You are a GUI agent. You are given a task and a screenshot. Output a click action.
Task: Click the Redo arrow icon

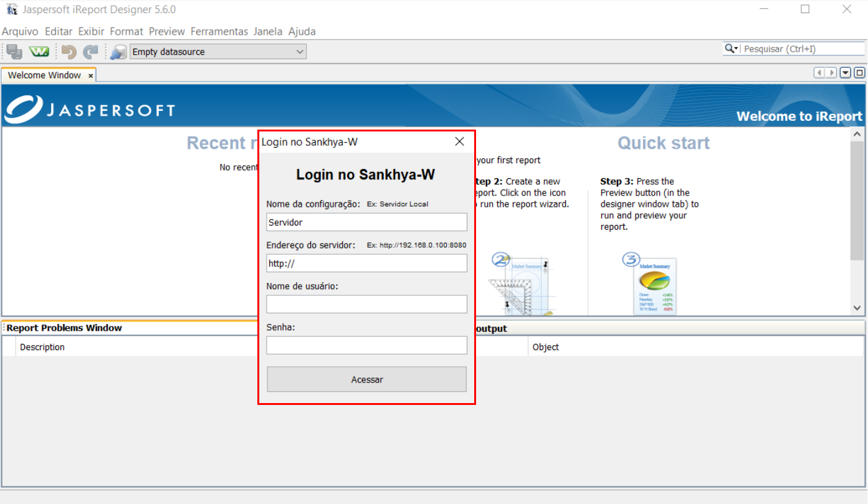click(91, 52)
